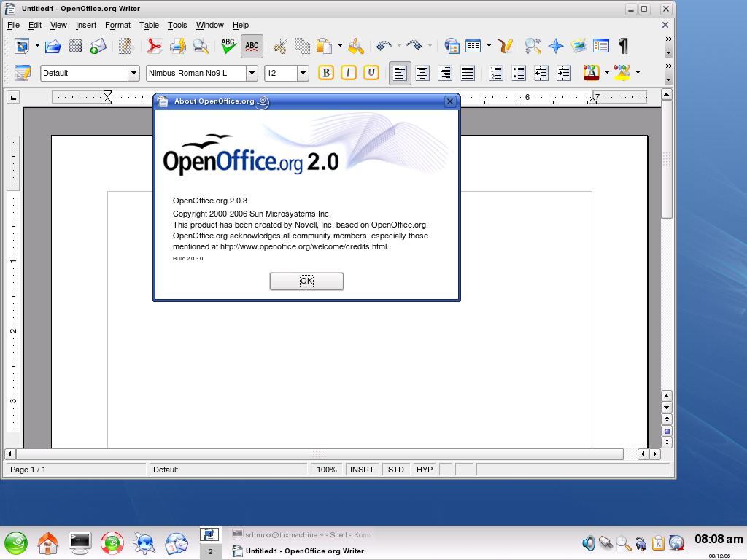
Task: Click the Increase Indent icon
Action: pyautogui.click(x=564, y=74)
